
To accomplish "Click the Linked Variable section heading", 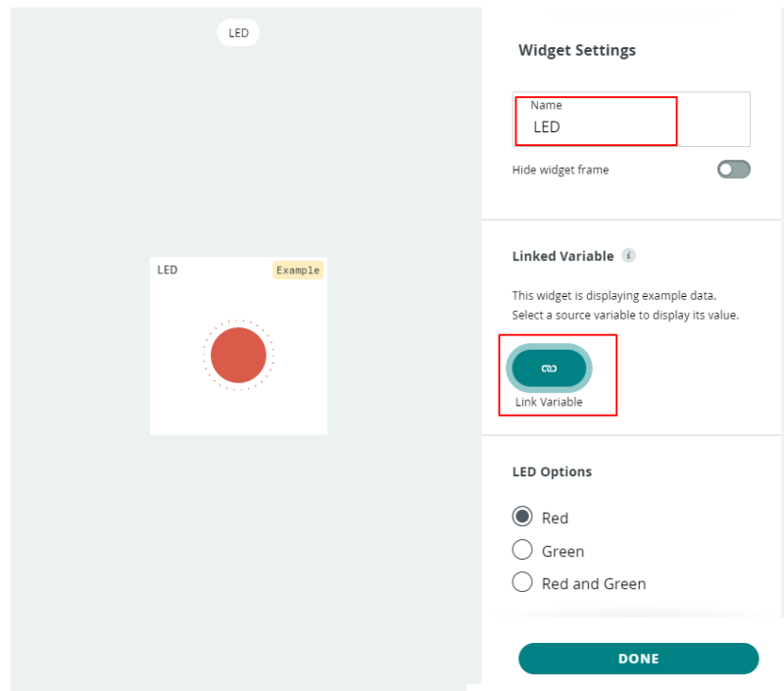I will [563, 256].
